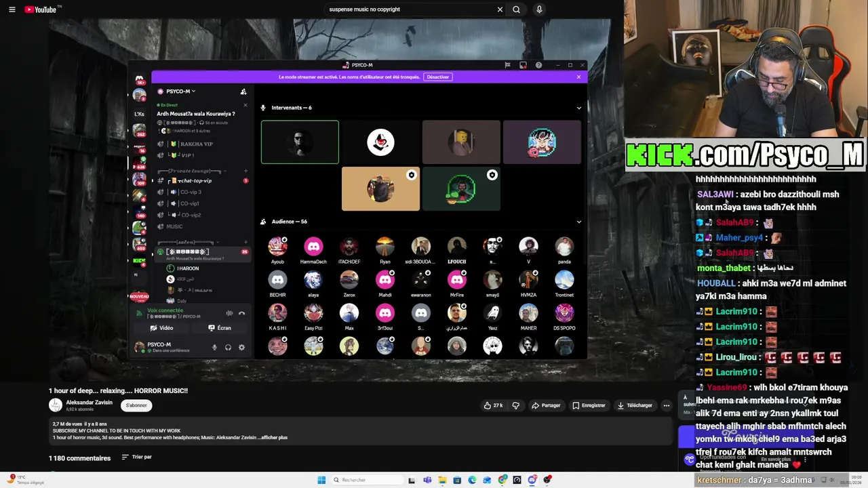Click audience member MrFire

tap(457, 283)
